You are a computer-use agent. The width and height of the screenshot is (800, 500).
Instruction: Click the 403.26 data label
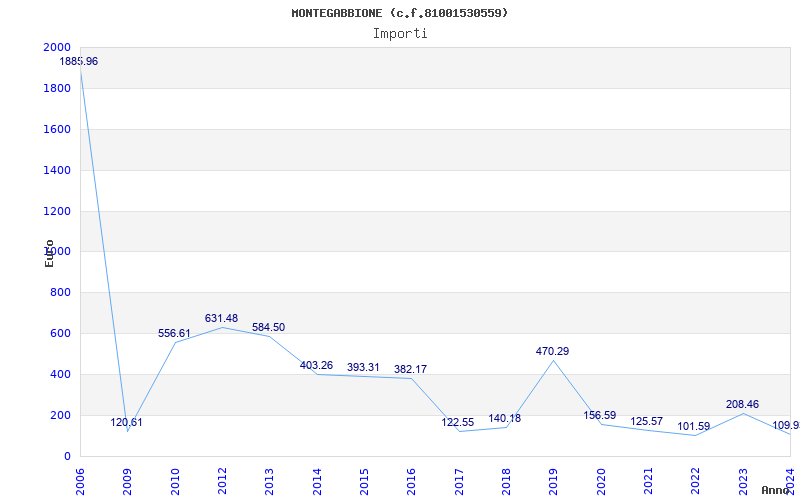coord(316,365)
